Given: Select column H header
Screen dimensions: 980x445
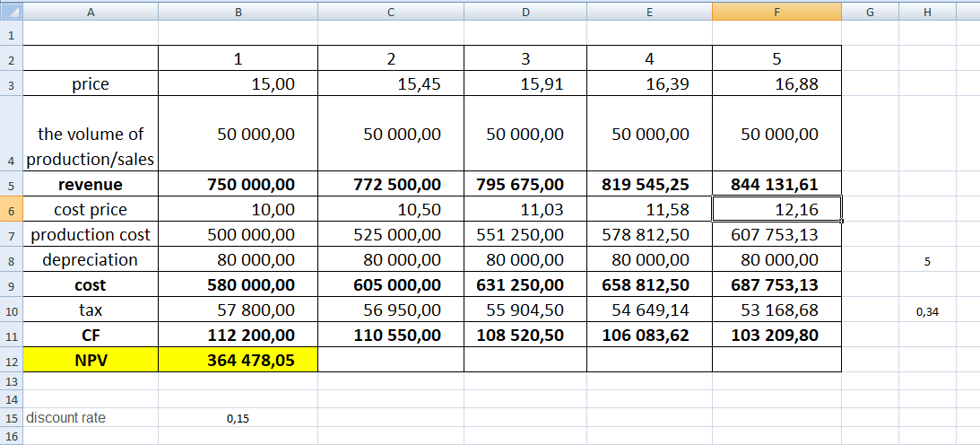Looking at the screenshot, I should point(927,11).
